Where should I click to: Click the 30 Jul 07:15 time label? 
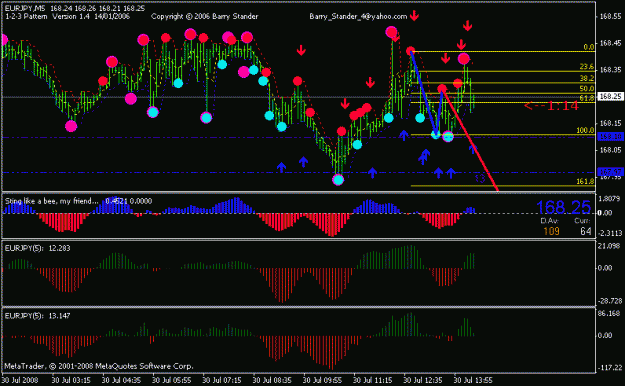[x=222, y=380]
